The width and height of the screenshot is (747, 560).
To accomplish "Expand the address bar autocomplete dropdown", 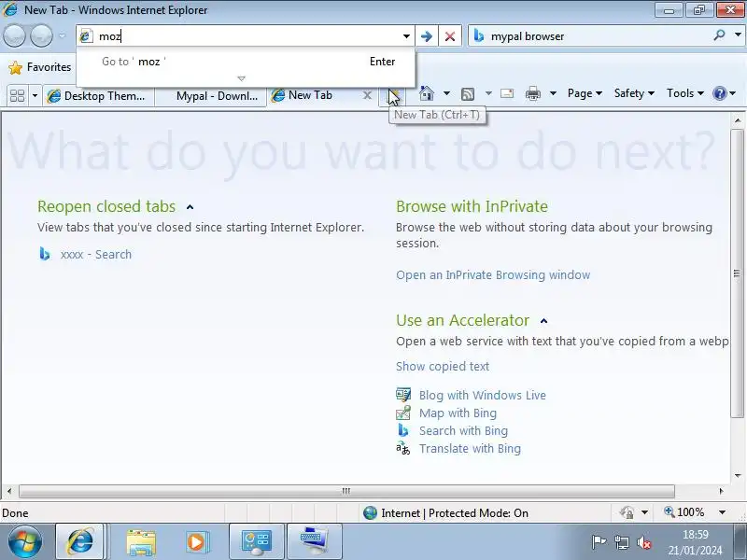I will (x=406, y=35).
